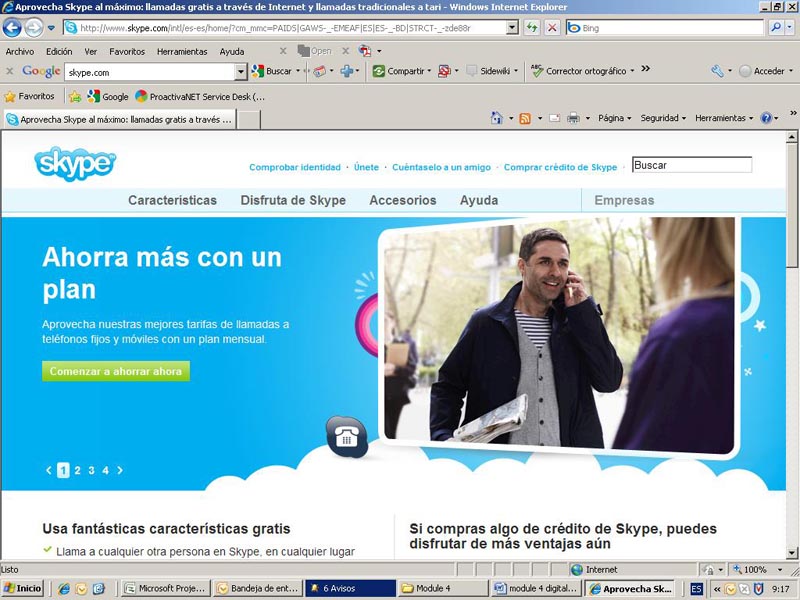Click the Add to favorites bar star icon
Screen dimensions: 800x600
[x=75, y=96]
